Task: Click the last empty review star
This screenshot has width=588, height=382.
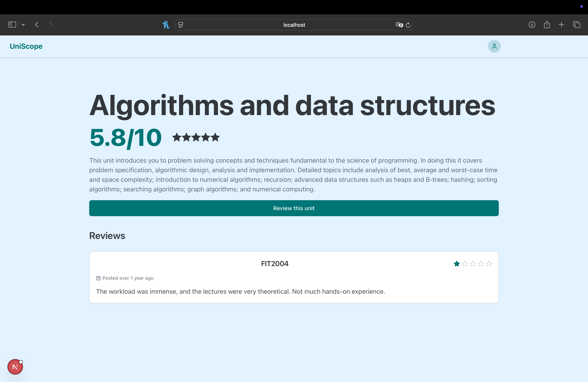Action: pyautogui.click(x=489, y=264)
